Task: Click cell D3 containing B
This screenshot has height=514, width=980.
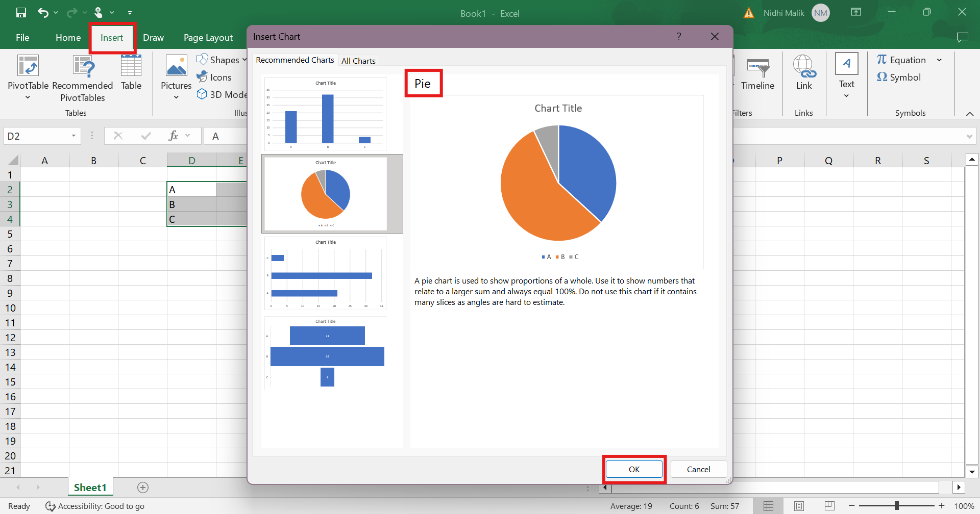Action: (x=191, y=204)
